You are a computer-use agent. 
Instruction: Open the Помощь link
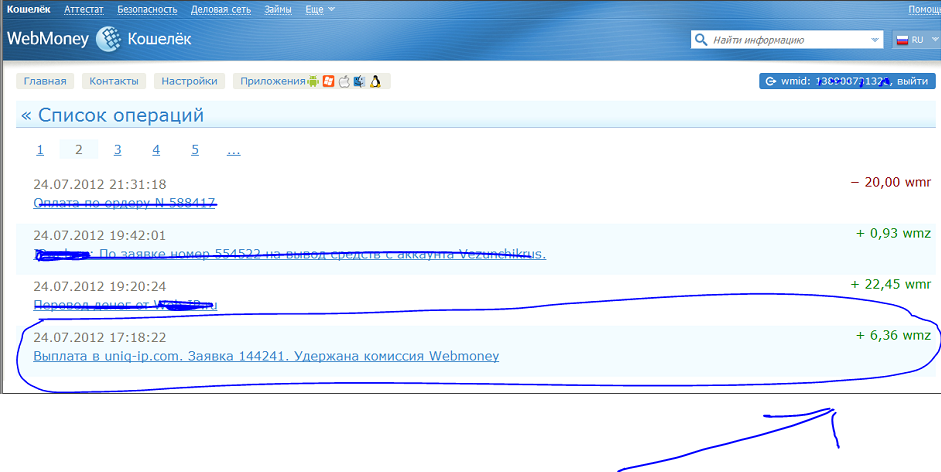pyautogui.click(x=924, y=10)
